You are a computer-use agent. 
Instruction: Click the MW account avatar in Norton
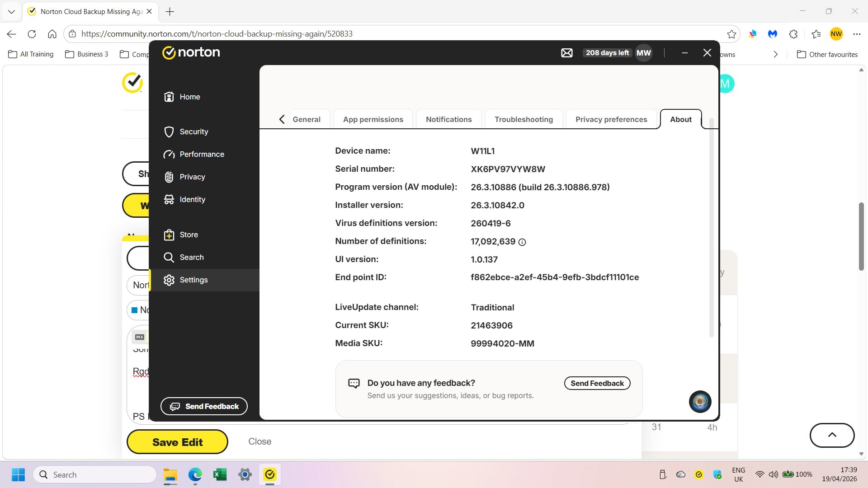click(644, 53)
